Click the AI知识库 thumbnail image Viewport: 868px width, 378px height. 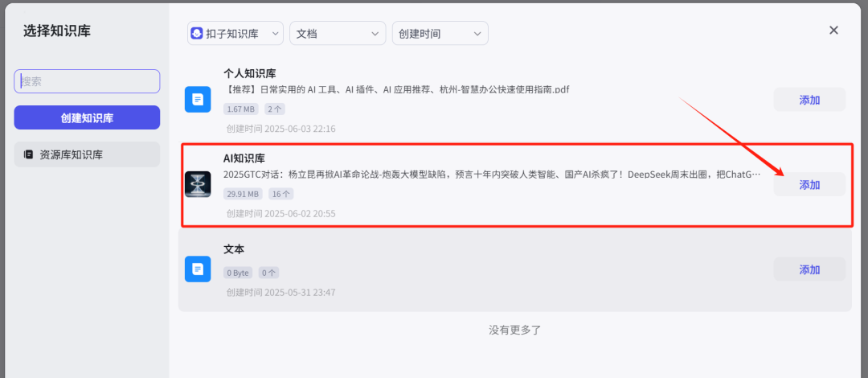click(x=198, y=184)
